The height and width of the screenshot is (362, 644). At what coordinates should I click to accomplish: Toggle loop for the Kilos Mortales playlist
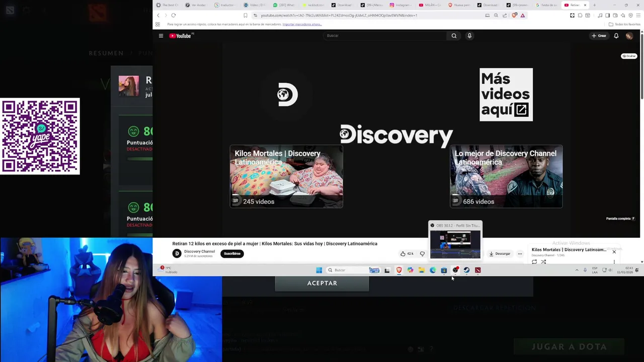pyautogui.click(x=534, y=261)
